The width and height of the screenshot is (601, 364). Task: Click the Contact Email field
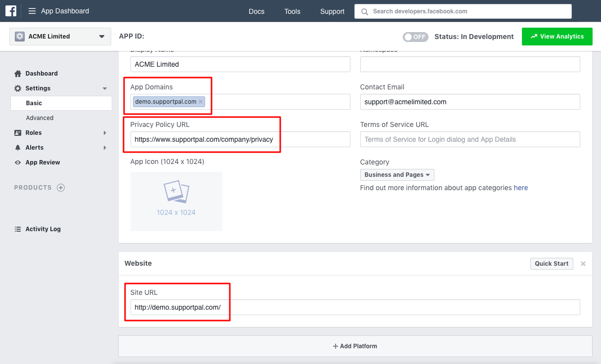click(x=470, y=102)
